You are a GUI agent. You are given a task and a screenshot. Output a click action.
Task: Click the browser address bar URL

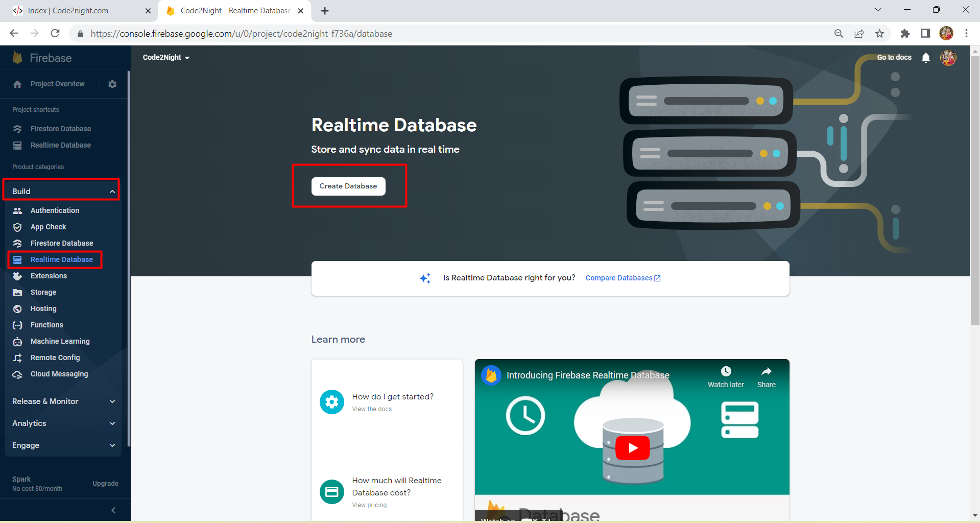tap(242, 33)
